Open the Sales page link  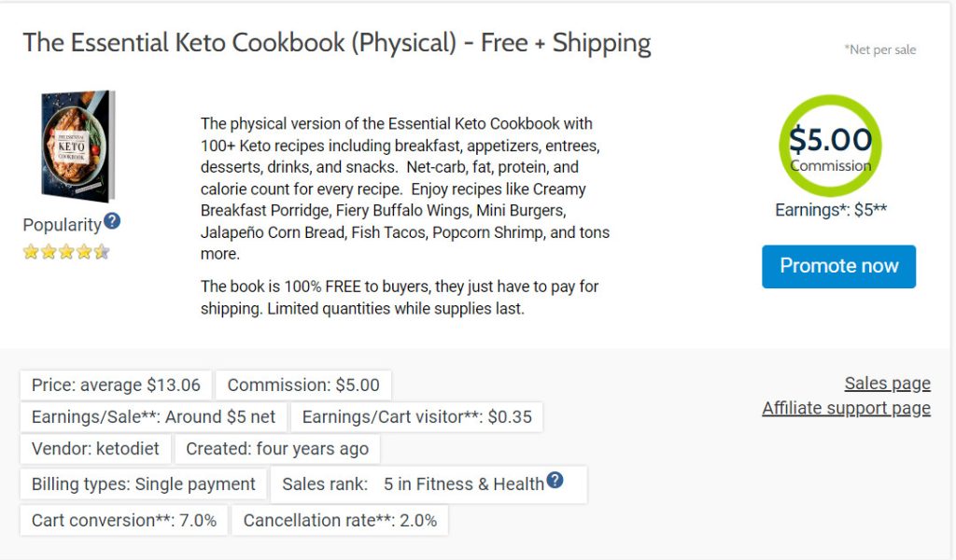(x=887, y=384)
